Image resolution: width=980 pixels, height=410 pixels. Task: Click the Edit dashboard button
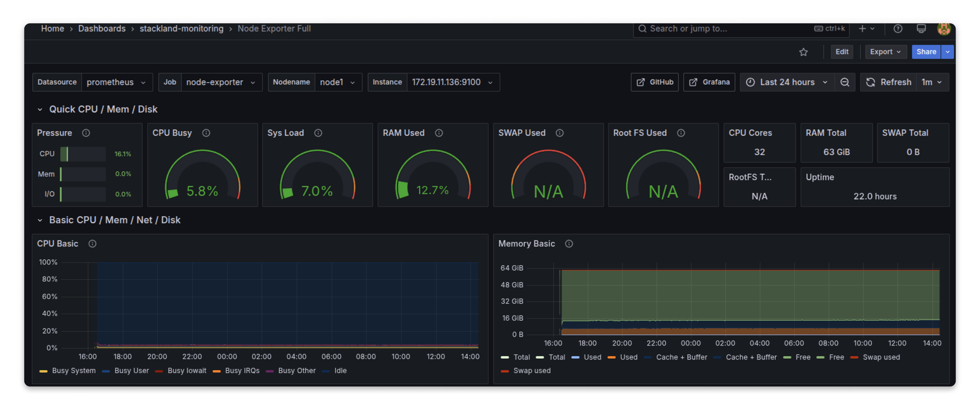(842, 52)
